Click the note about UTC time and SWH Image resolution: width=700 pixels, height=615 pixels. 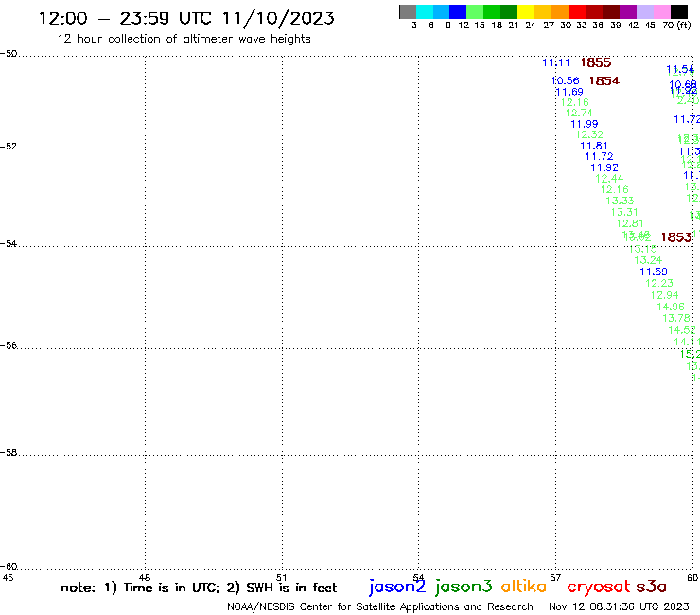[x=199, y=588]
